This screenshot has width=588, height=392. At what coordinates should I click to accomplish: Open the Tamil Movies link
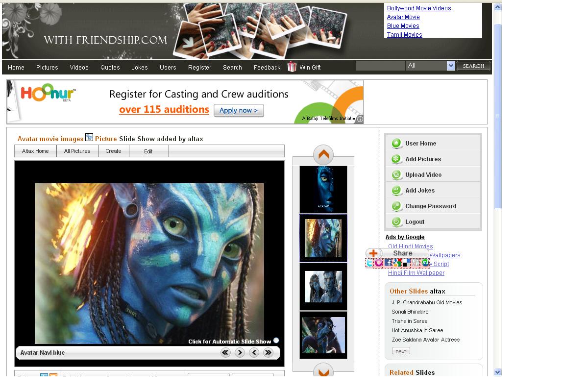point(405,35)
